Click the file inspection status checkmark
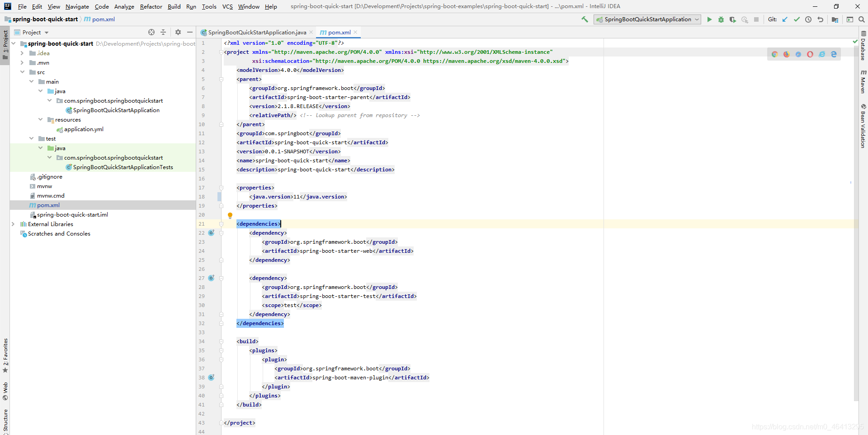Image resolution: width=868 pixels, height=435 pixels. click(x=855, y=42)
